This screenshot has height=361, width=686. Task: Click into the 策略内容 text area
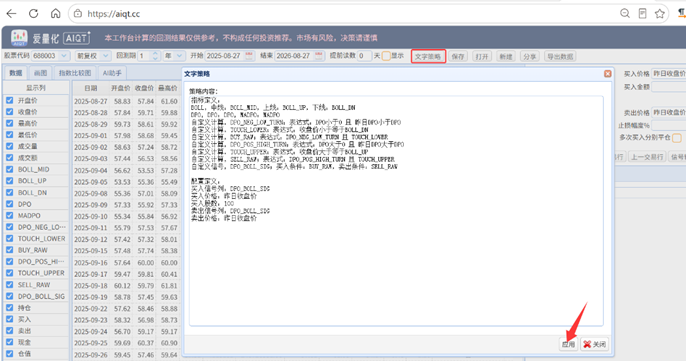point(396,211)
